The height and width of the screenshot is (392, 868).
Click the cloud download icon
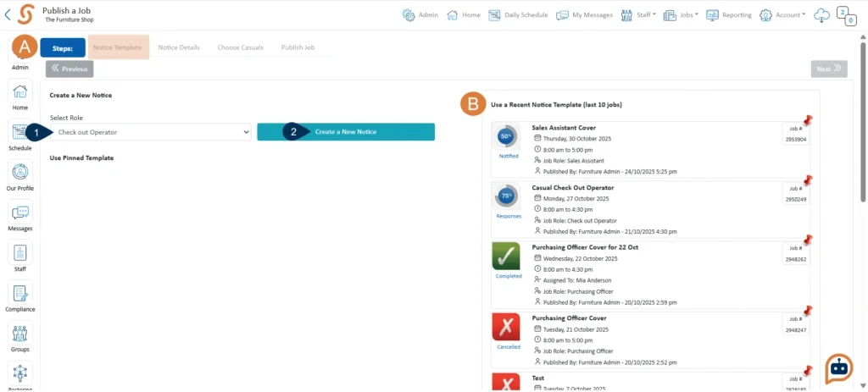click(821, 15)
